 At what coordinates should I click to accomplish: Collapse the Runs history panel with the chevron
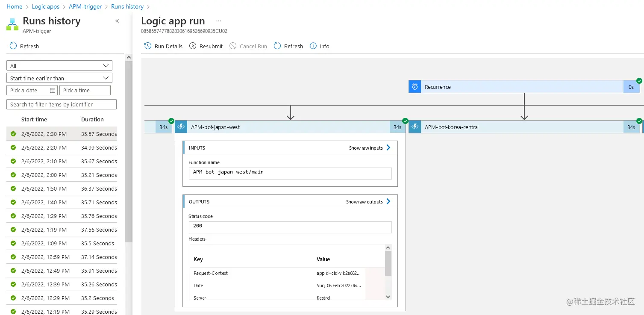117,21
